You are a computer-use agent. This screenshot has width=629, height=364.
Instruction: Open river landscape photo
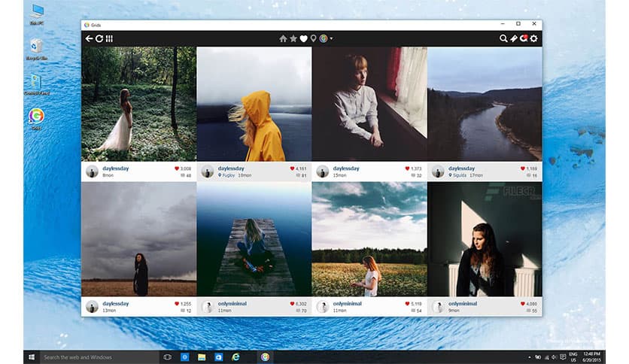[485, 104]
